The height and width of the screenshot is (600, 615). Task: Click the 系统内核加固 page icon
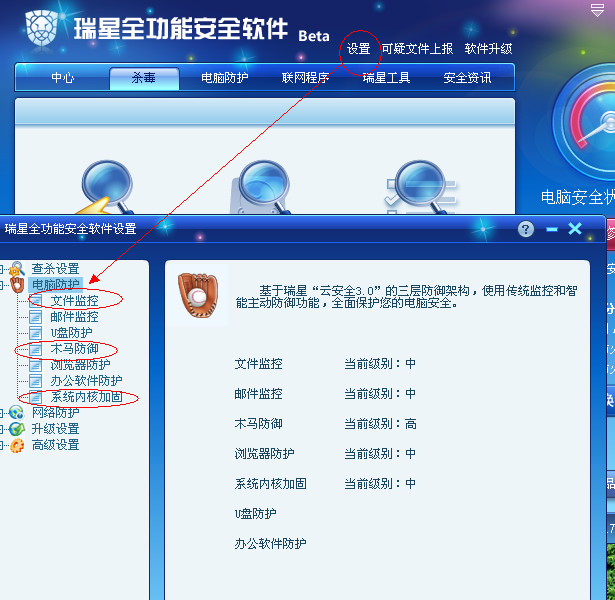pos(35,397)
